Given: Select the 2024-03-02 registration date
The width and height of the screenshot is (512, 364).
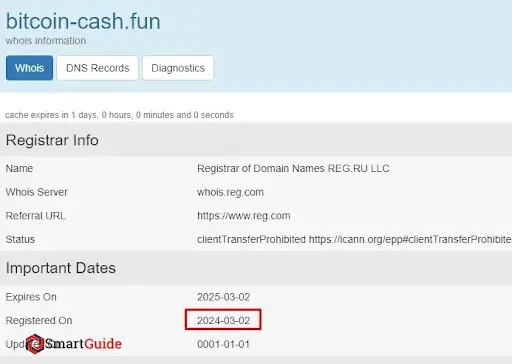Looking at the screenshot, I should point(223,320).
